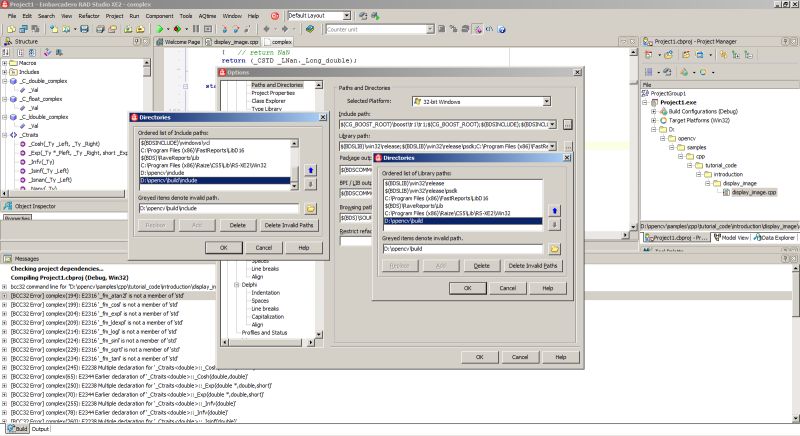The image size is (800, 436).
Task: Expand Build Configurations (Debug) node
Action: coord(654,111)
